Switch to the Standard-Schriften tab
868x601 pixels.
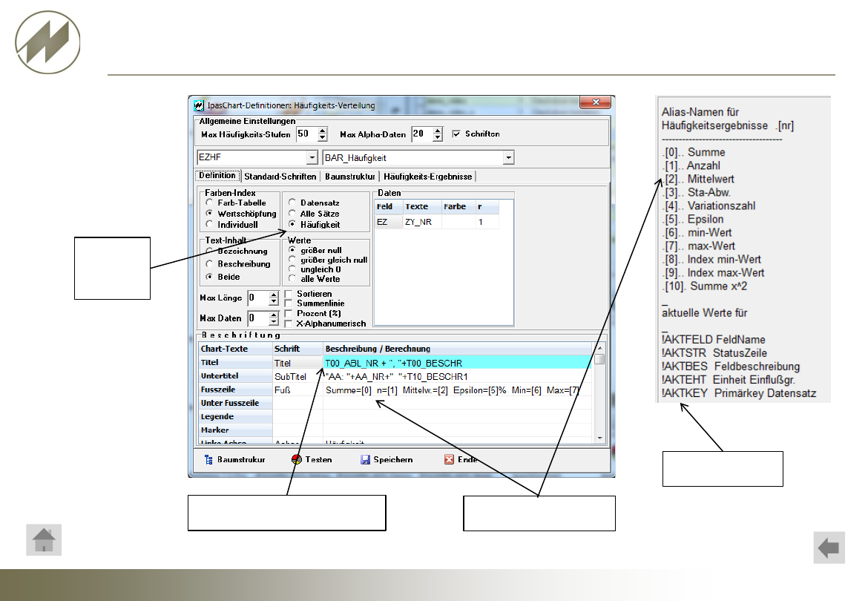tap(280, 177)
